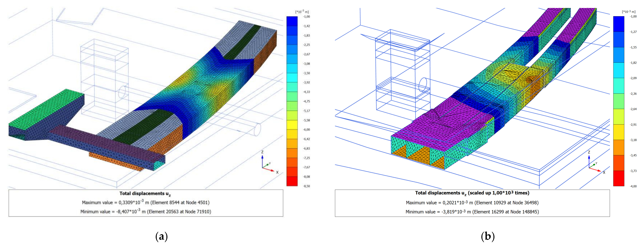
Task: Click legend value '-2,25'
Action: [307, 45]
